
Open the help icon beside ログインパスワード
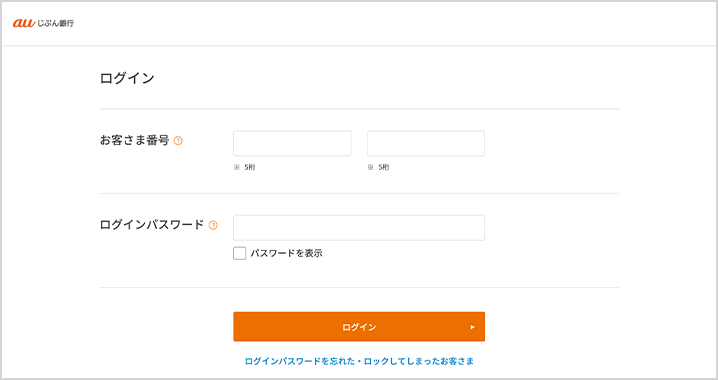213,225
